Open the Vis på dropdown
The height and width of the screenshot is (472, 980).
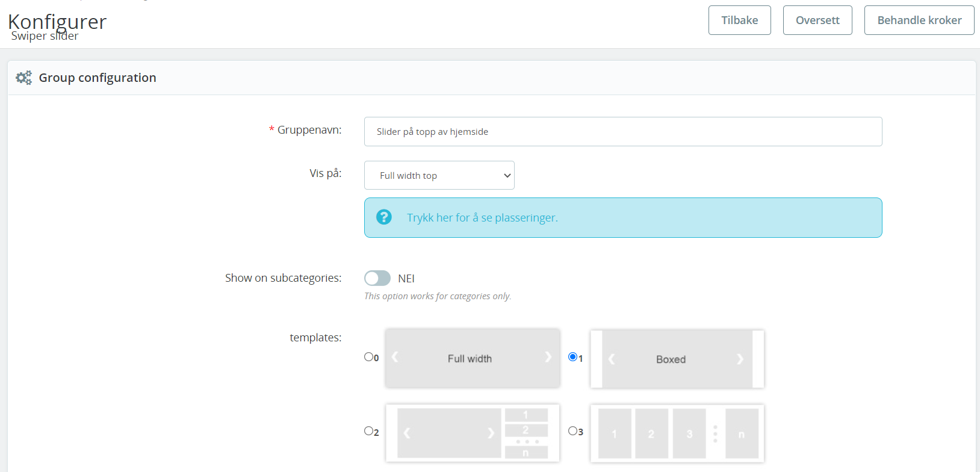click(439, 175)
